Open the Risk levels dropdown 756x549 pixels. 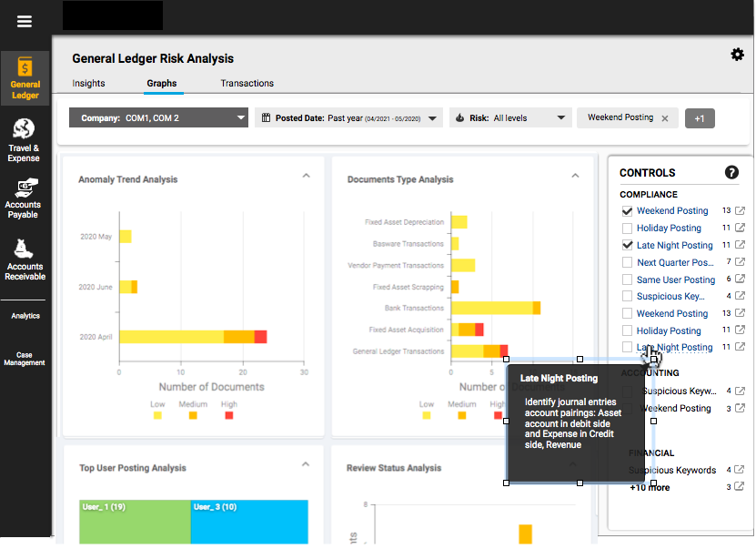[510, 117]
